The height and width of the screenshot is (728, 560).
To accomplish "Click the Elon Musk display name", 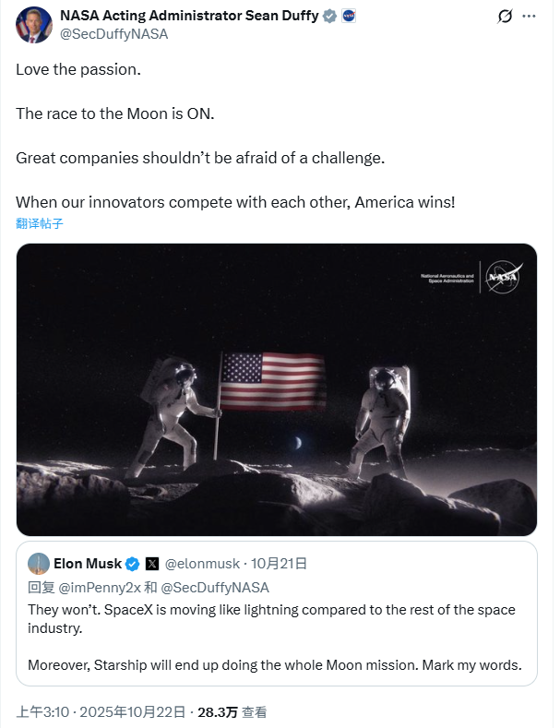I will point(88,563).
